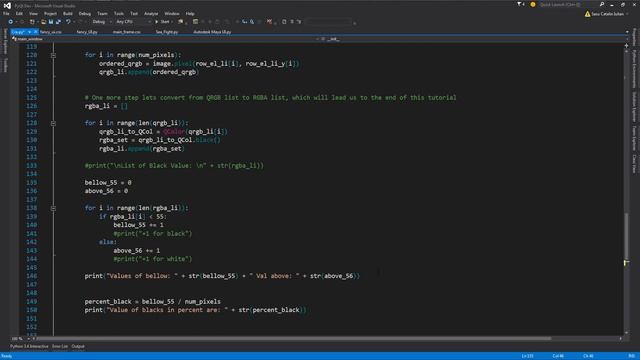Image resolution: width=640 pixels, height=360 pixels.
Task: Open the Toolbox side tab
Action: pos(5,65)
